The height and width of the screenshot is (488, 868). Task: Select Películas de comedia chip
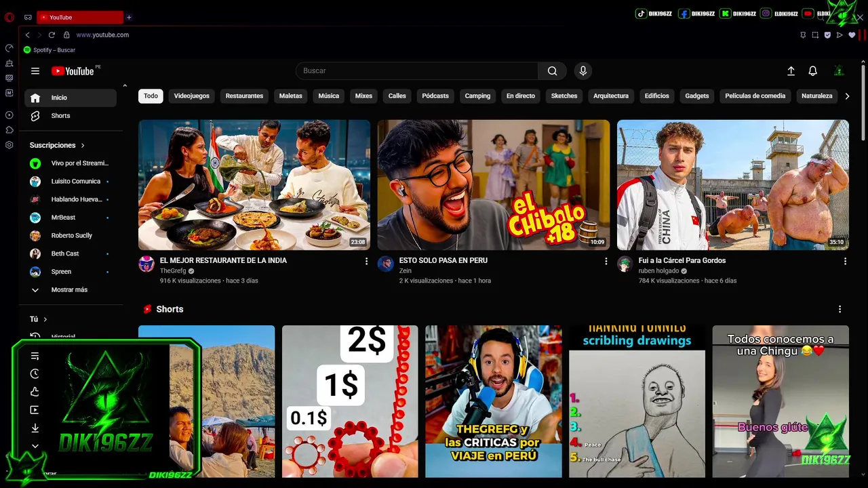(x=755, y=96)
